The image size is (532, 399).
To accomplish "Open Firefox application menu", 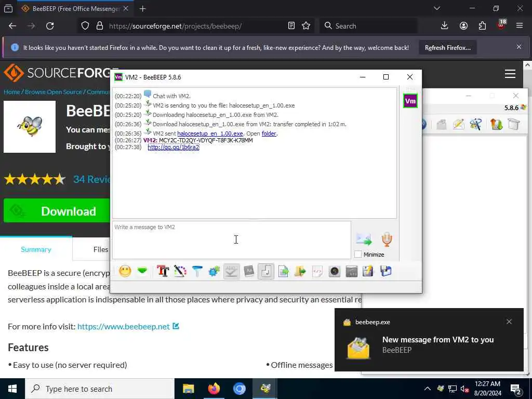I will 520,26.
